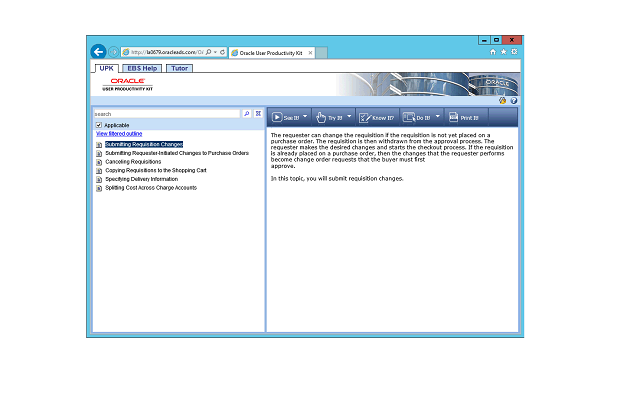Click the browser back arrow
Viewport: 640px width, 405px height.
[98, 51]
